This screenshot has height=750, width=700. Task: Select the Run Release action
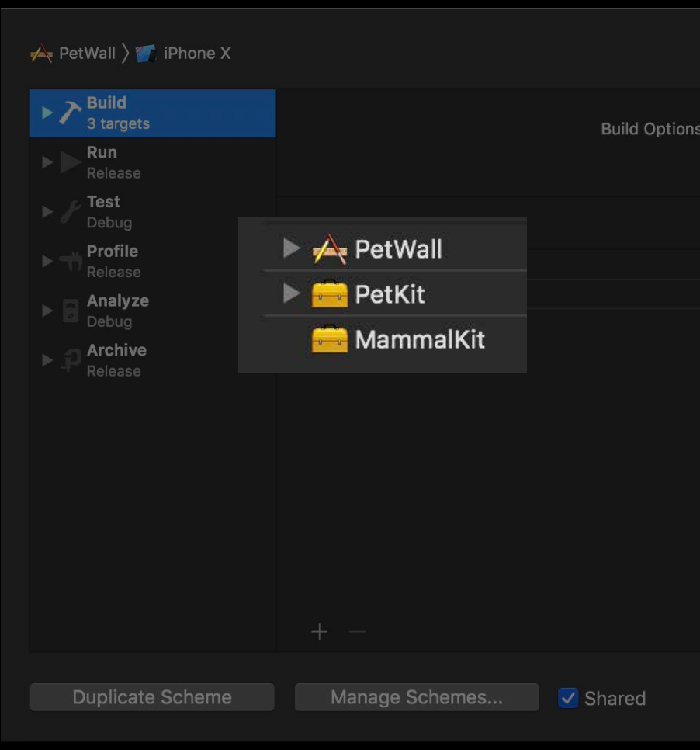(x=153, y=162)
